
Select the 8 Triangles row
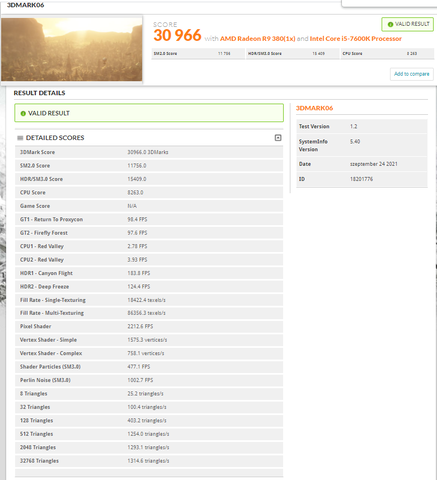(x=149, y=394)
